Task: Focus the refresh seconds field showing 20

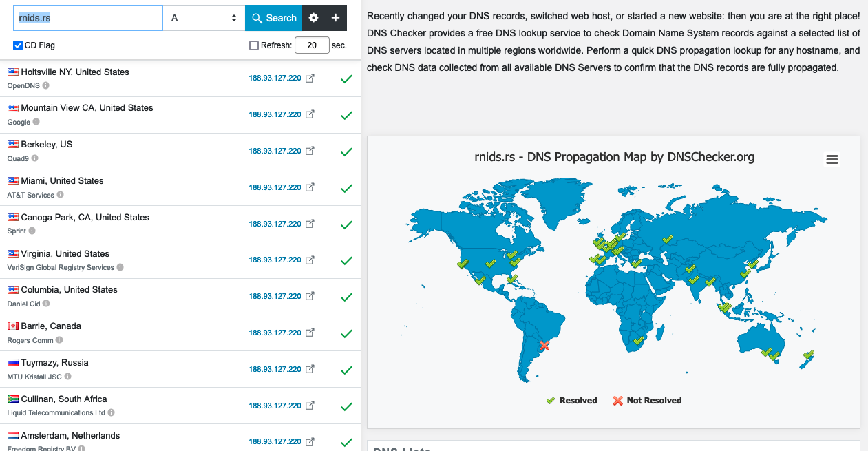Action: pos(312,45)
